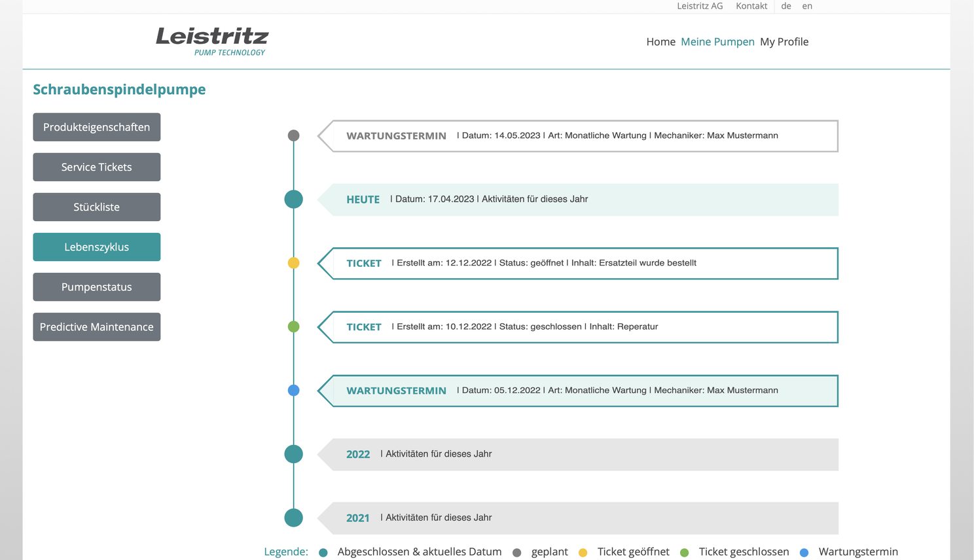The height and width of the screenshot is (560, 974).
Task: Open the Leistritz AG link
Action: coord(700,6)
